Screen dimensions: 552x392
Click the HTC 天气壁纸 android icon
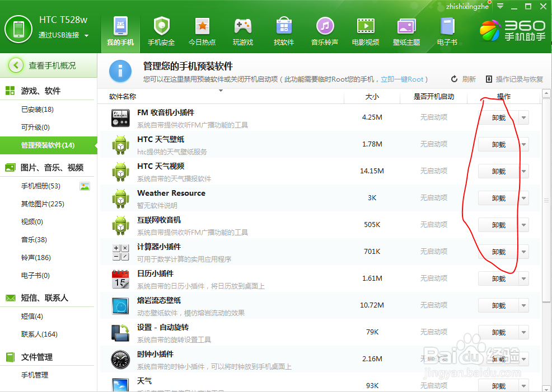pyautogui.click(x=120, y=145)
